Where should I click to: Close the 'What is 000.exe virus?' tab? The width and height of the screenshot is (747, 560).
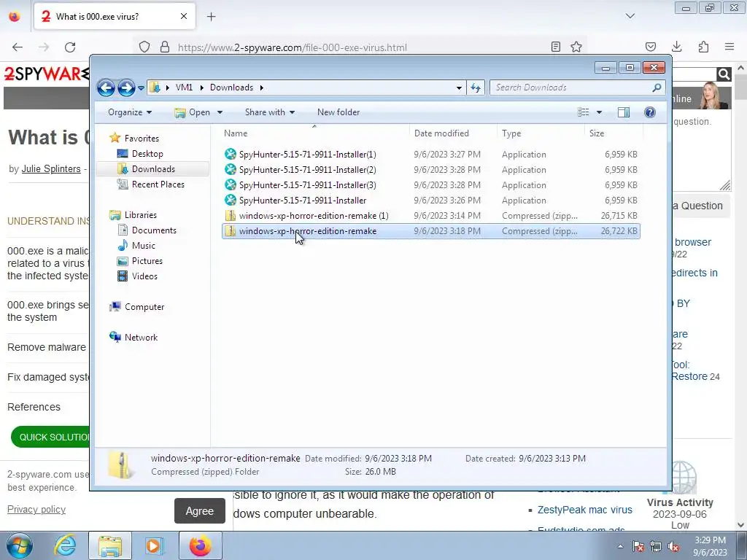(184, 16)
